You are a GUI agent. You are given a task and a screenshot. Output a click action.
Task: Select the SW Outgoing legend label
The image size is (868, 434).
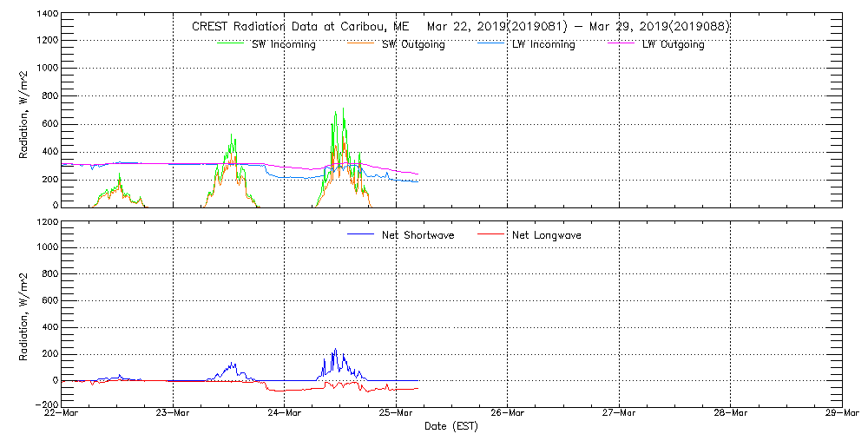click(413, 44)
